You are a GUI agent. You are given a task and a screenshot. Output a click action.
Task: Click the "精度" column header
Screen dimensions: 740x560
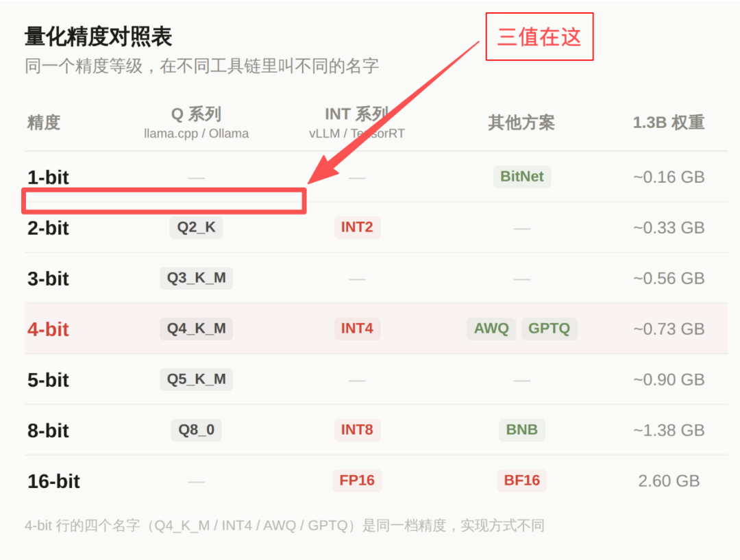(44, 123)
